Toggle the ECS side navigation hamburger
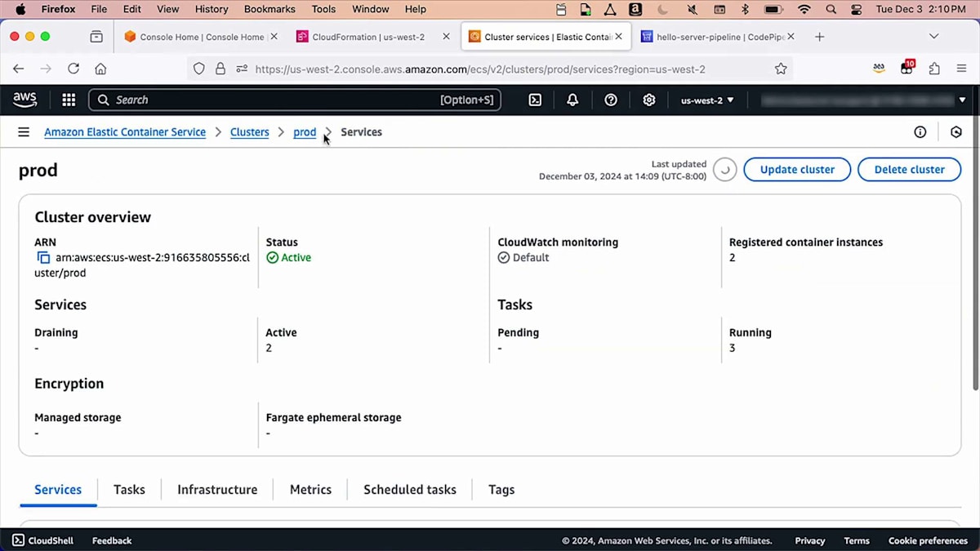The image size is (980, 551). [24, 131]
